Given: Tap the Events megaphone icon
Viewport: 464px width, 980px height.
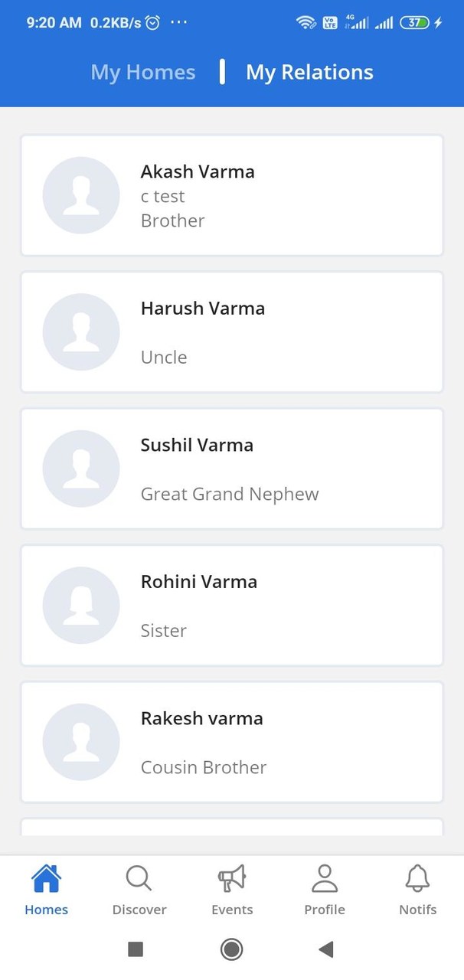Looking at the screenshot, I should (x=231, y=879).
